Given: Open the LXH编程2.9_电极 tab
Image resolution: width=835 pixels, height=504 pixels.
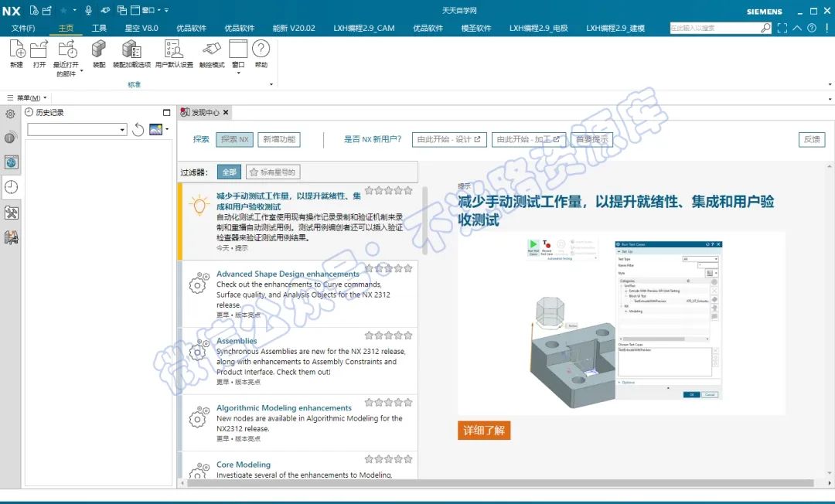Looking at the screenshot, I should click(538, 28).
